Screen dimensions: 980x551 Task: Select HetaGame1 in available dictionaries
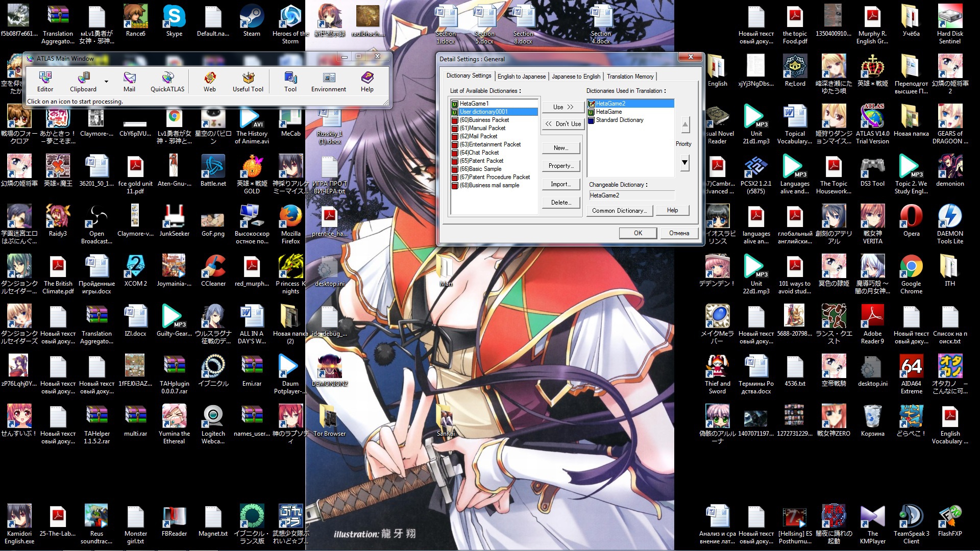pos(474,104)
